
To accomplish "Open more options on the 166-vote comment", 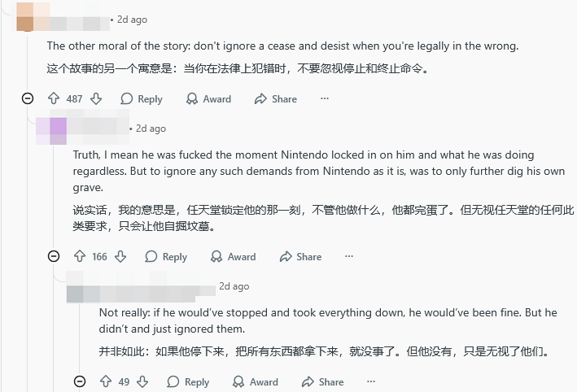I will [x=349, y=256].
